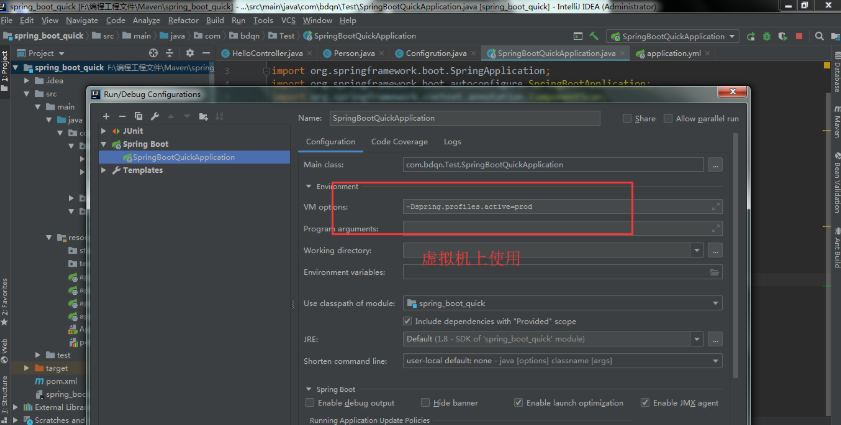Image resolution: width=841 pixels, height=425 pixels.
Task: Close the application.yml tab with its X
Action: [x=707, y=53]
